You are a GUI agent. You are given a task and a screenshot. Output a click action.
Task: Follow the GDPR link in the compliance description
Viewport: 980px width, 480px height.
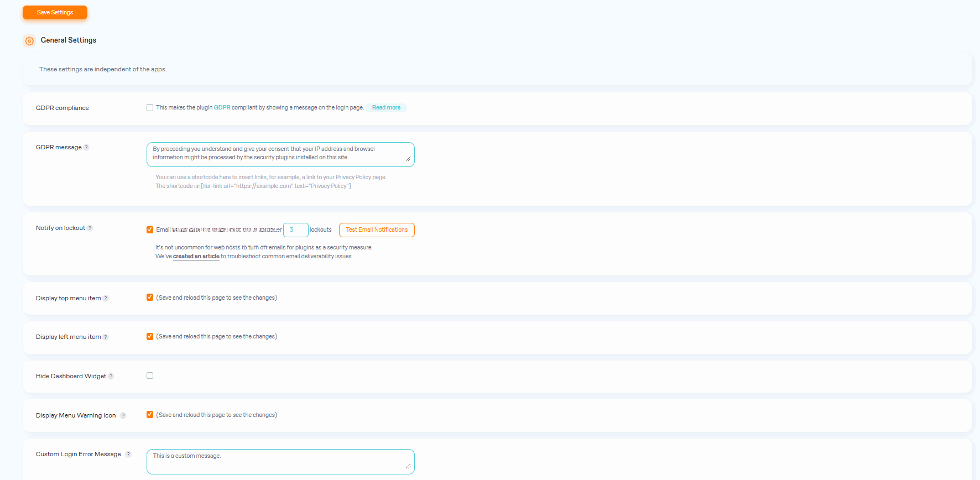222,108
